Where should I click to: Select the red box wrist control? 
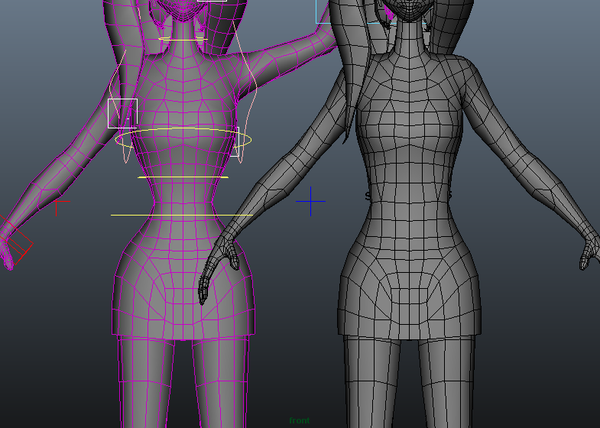point(15,241)
